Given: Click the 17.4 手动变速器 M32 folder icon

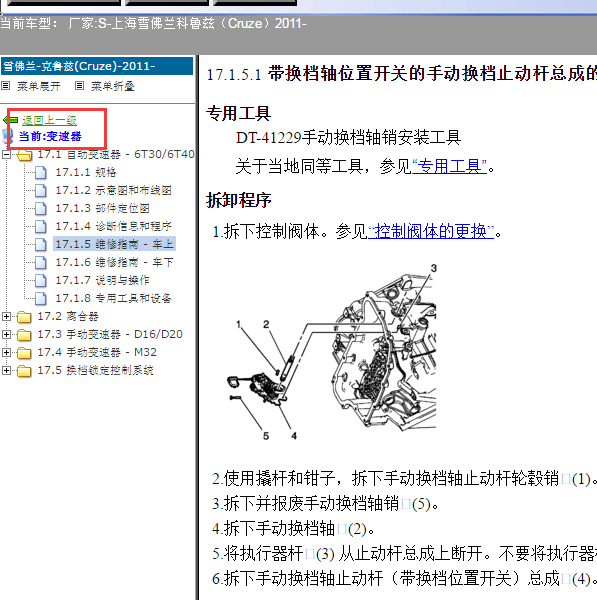Looking at the screenshot, I should [x=24, y=353].
